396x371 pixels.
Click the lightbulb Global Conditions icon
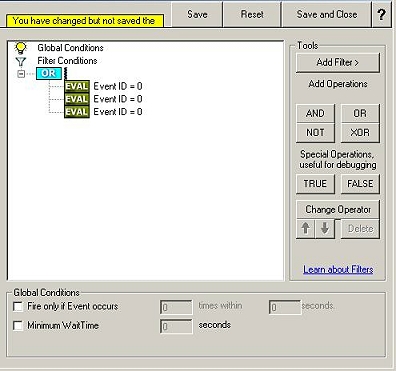[21, 48]
